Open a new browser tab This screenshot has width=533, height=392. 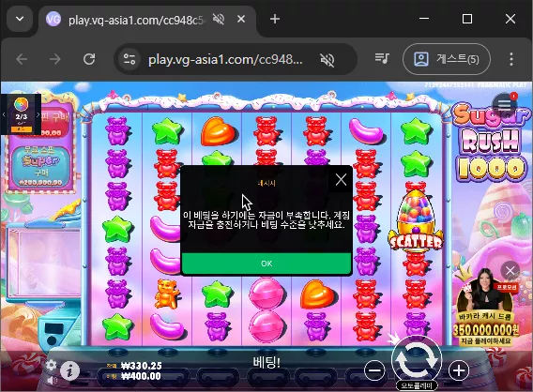tap(275, 19)
